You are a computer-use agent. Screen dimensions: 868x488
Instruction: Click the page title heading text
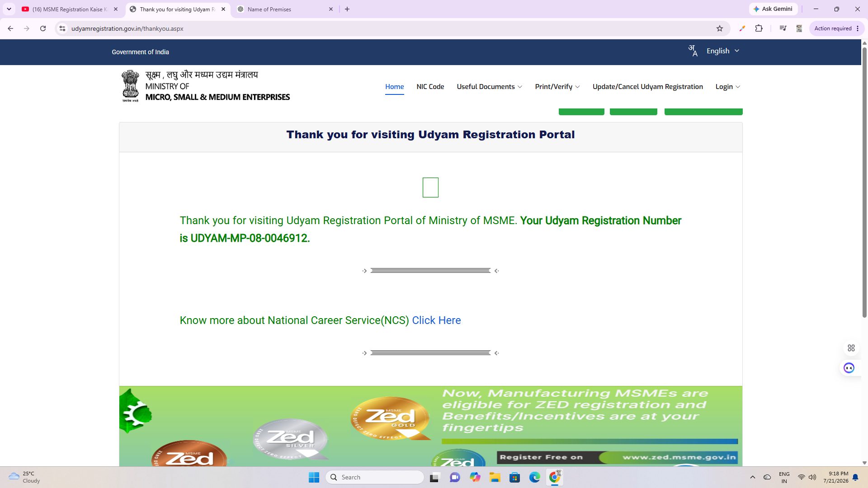coord(430,135)
